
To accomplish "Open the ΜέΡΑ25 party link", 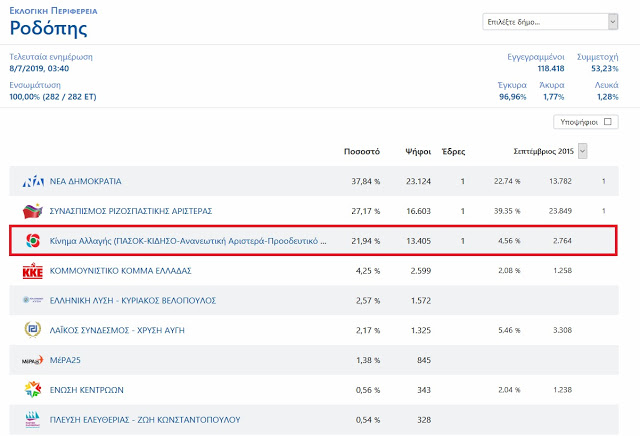I will (x=65, y=360).
